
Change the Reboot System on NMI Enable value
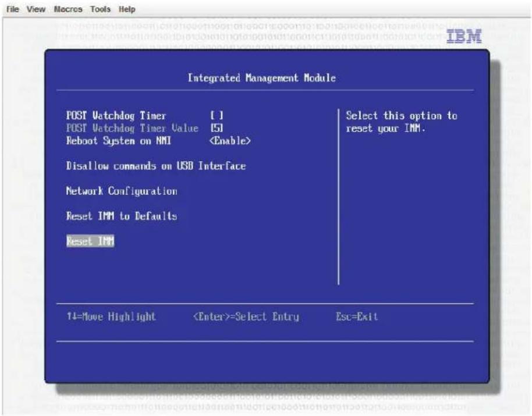230,141
